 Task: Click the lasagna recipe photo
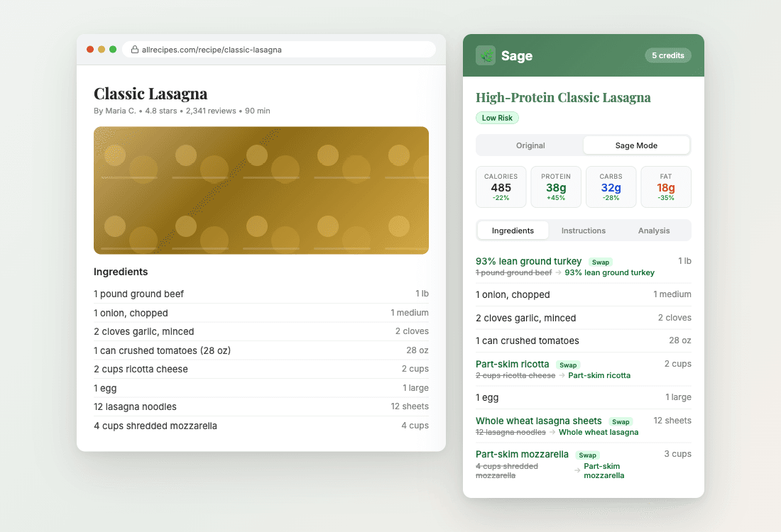[261, 190]
